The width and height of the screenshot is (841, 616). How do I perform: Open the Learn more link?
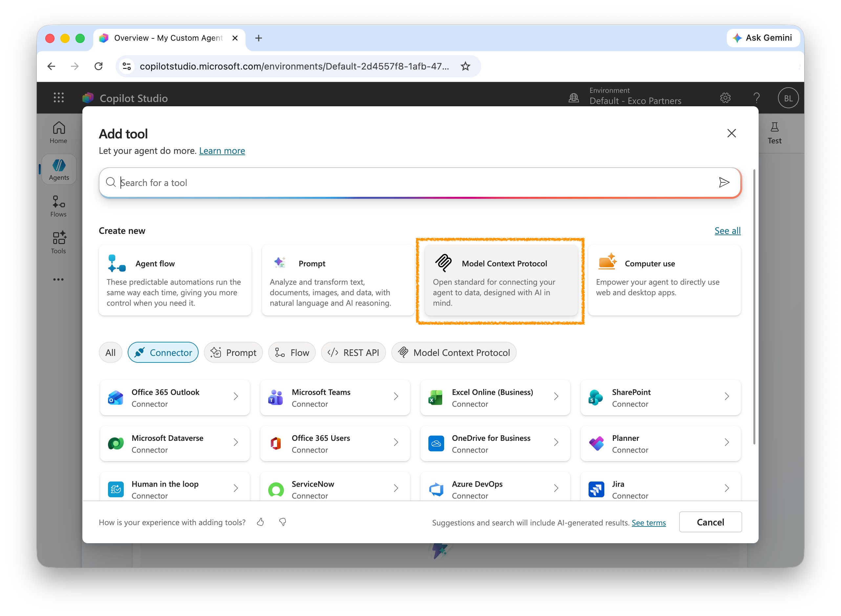pos(222,151)
